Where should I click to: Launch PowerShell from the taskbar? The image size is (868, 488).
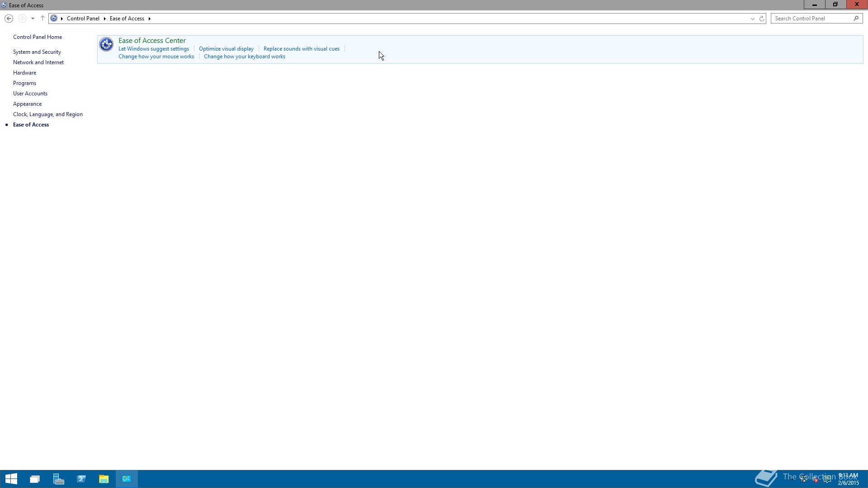tap(81, 479)
